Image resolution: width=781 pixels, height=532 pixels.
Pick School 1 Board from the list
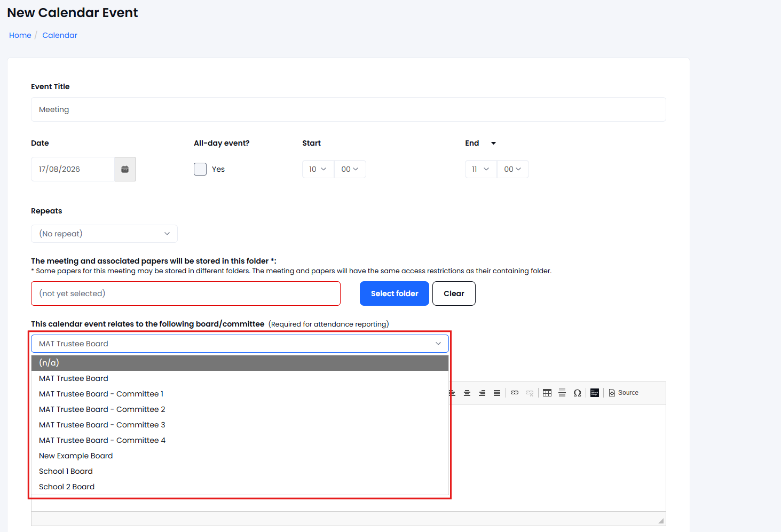(x=240, y=471)
